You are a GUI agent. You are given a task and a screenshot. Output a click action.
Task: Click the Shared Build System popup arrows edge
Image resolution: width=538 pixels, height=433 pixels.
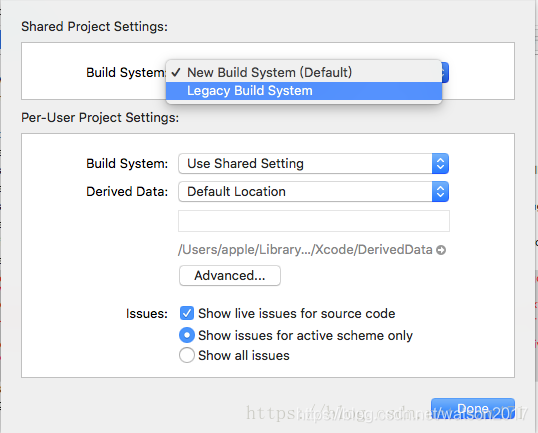coord(445,72)
